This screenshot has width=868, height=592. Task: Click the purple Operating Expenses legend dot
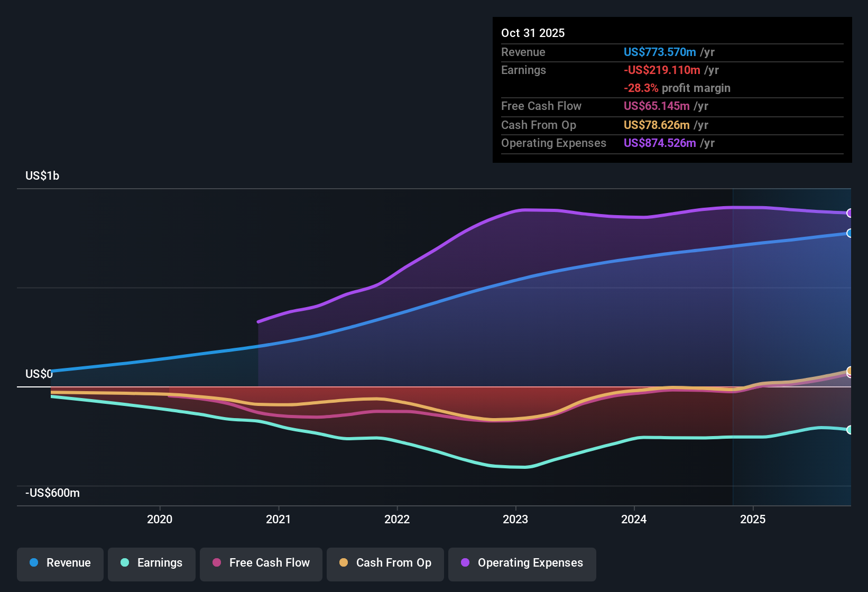[x=464, y=563]
